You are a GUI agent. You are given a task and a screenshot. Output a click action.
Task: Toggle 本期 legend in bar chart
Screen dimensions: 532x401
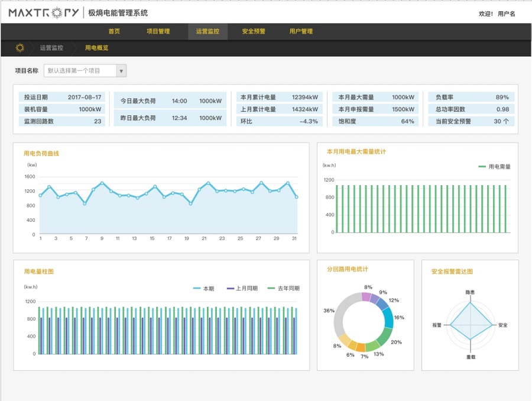(x=203, y=289)
